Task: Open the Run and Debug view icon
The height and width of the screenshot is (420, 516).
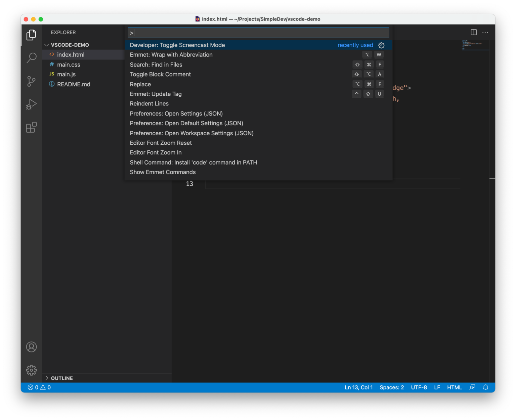Action: (x=31, y=104)
